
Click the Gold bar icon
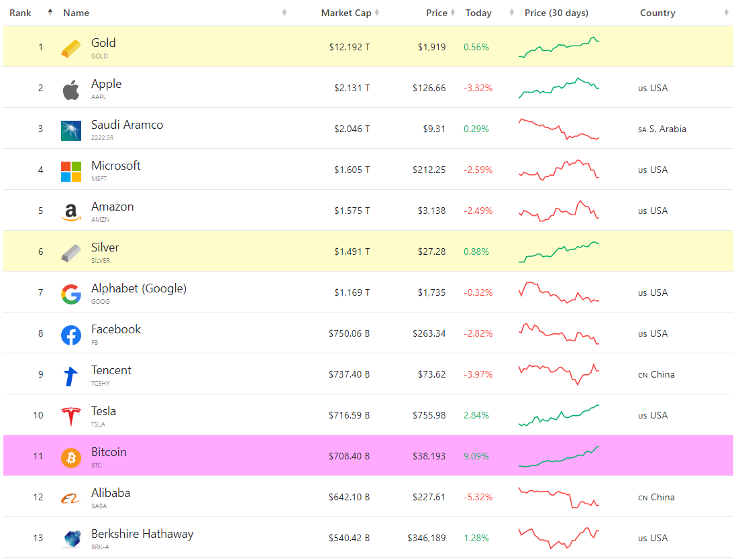[71, 48]
